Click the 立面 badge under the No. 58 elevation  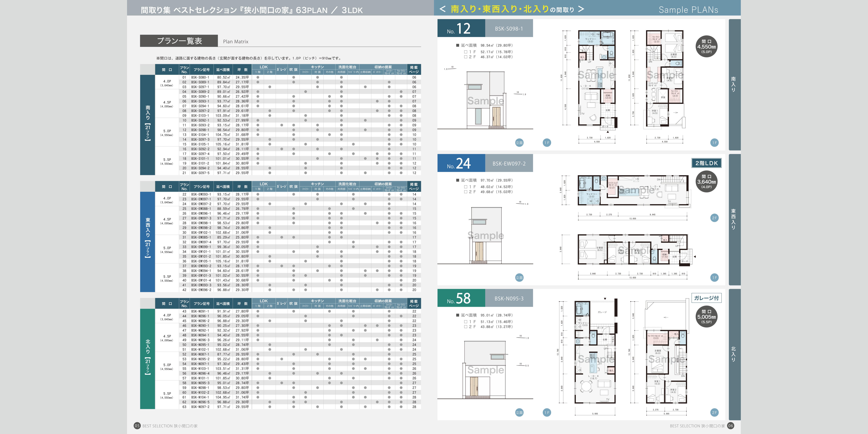519,412
